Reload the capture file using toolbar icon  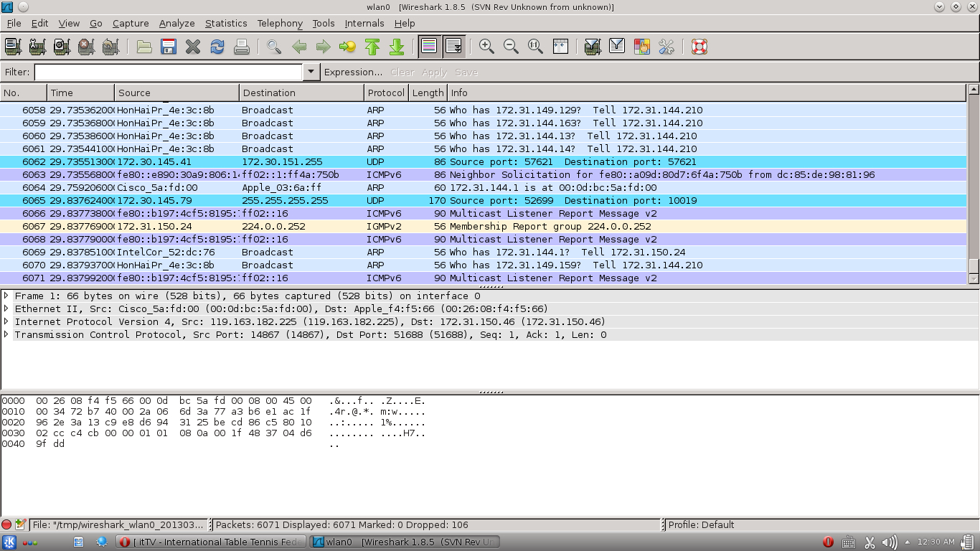tap(217, 47)
